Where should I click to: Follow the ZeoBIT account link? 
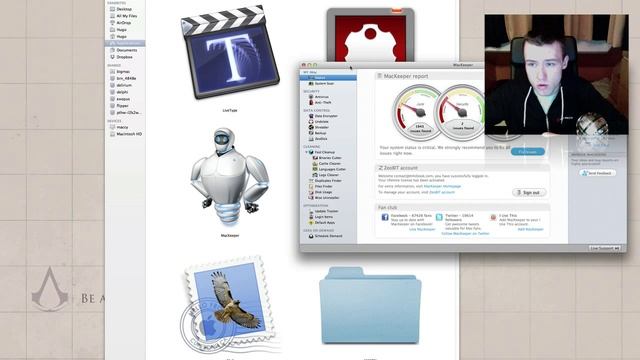pyautogui.click(x=442, y=192)
